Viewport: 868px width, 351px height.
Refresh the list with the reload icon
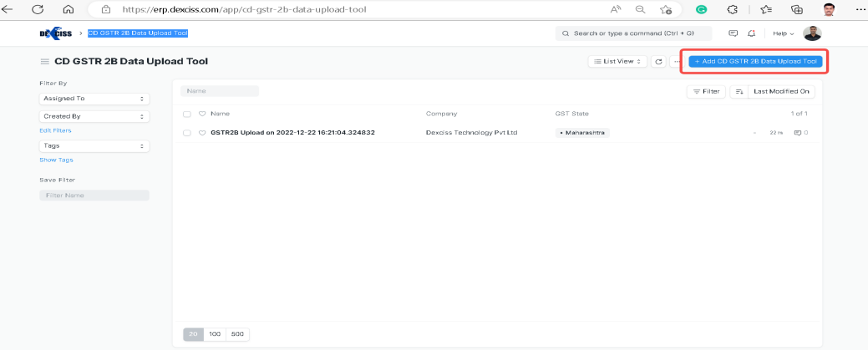[x=658, y=62]
